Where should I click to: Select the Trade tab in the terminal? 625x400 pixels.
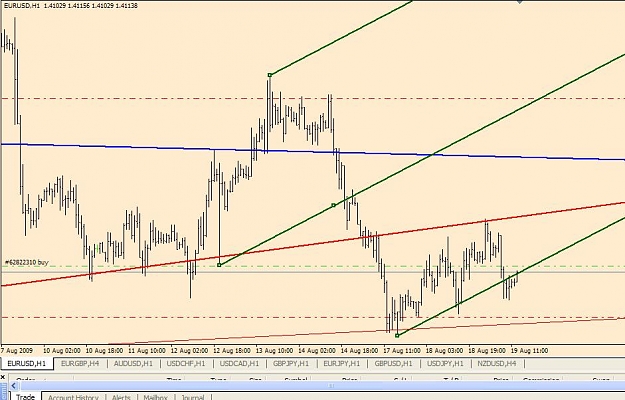point(26,397)
